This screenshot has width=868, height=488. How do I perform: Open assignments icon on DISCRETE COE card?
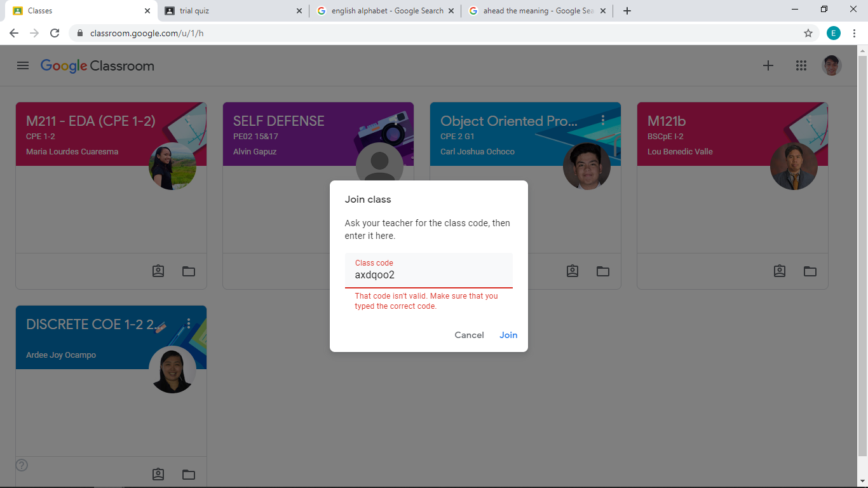pos(158,475)
